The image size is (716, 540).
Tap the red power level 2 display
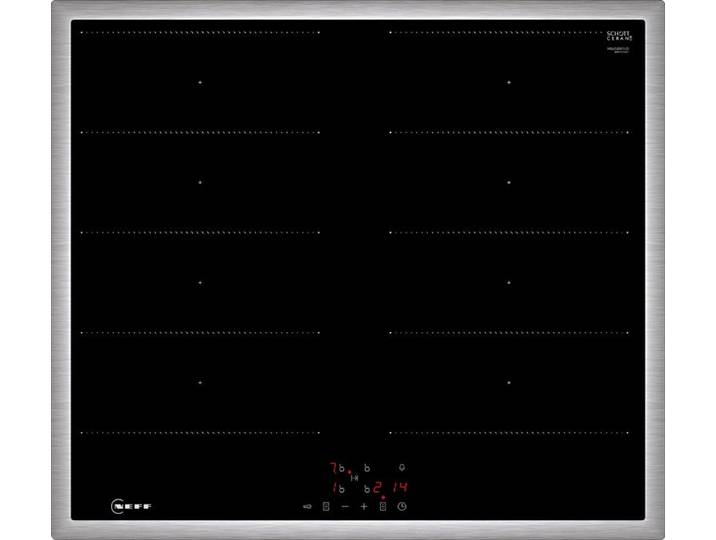[377, 488]
